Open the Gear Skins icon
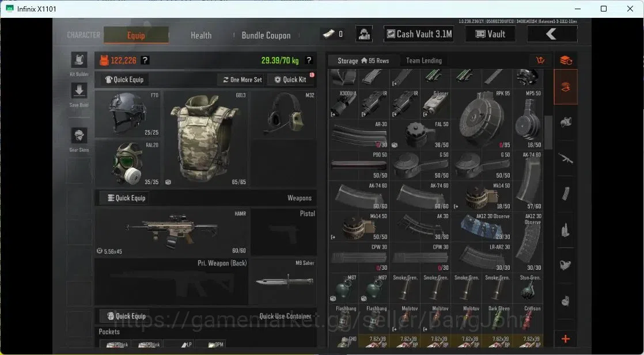This screenshot has width=644, height=355. click(x=79, y=135)
